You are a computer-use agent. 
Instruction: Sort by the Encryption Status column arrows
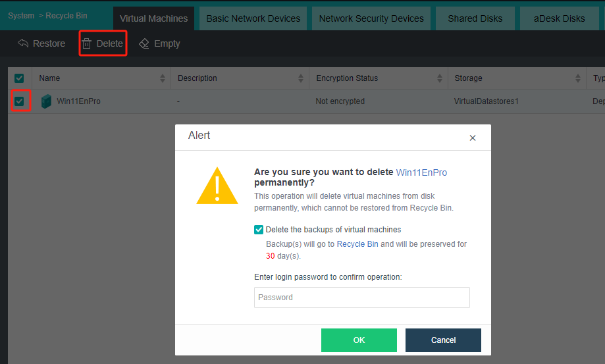click(x=440, y=78)
